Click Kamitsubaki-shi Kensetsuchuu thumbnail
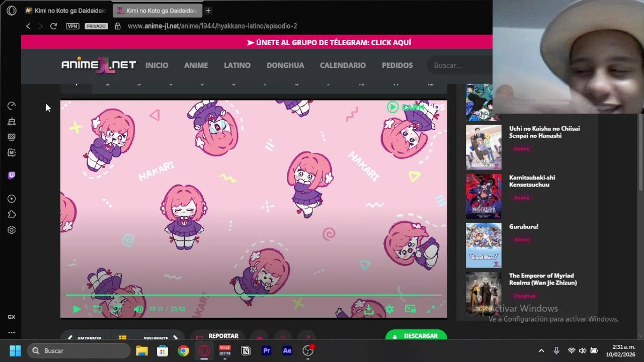 [484, 196]
